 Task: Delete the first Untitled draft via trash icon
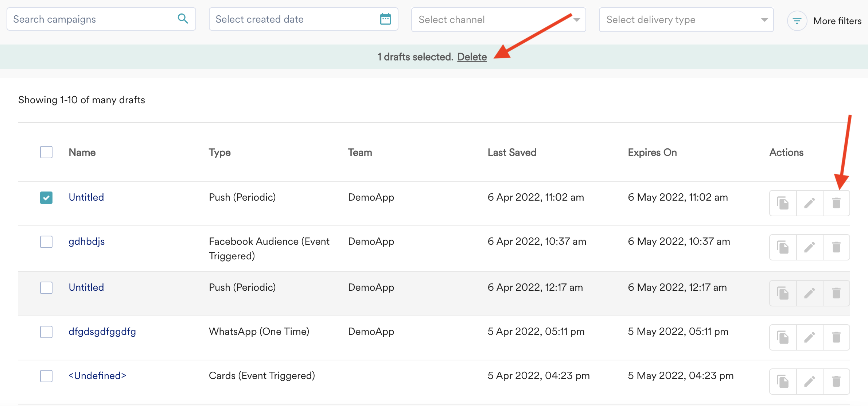[836, 203]
